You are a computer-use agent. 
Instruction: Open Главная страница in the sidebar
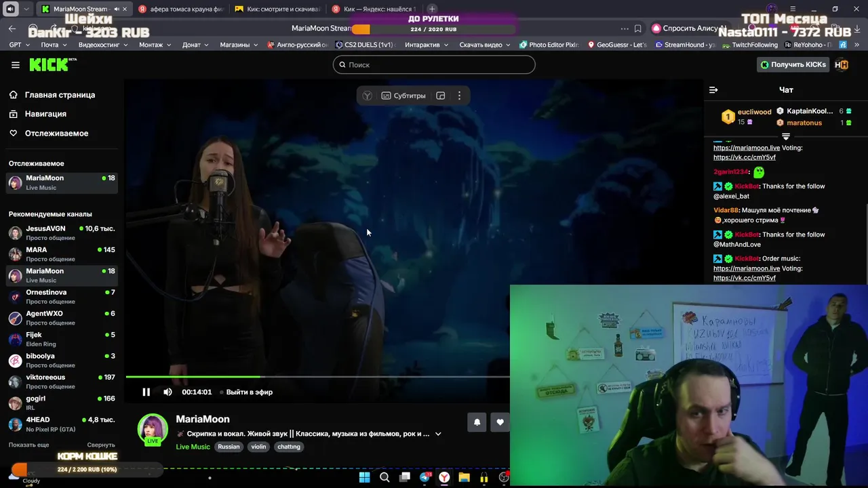click(x=60, y=95)
